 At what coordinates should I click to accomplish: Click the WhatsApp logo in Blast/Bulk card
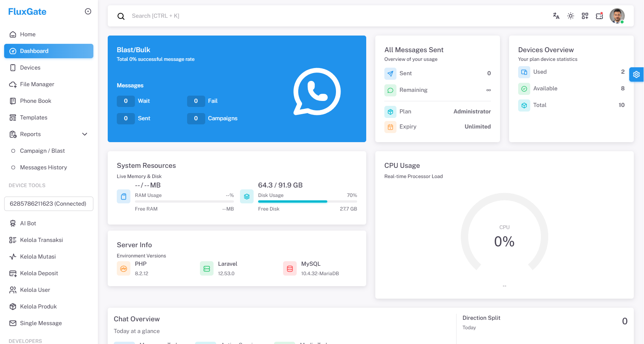coord(317,91)
